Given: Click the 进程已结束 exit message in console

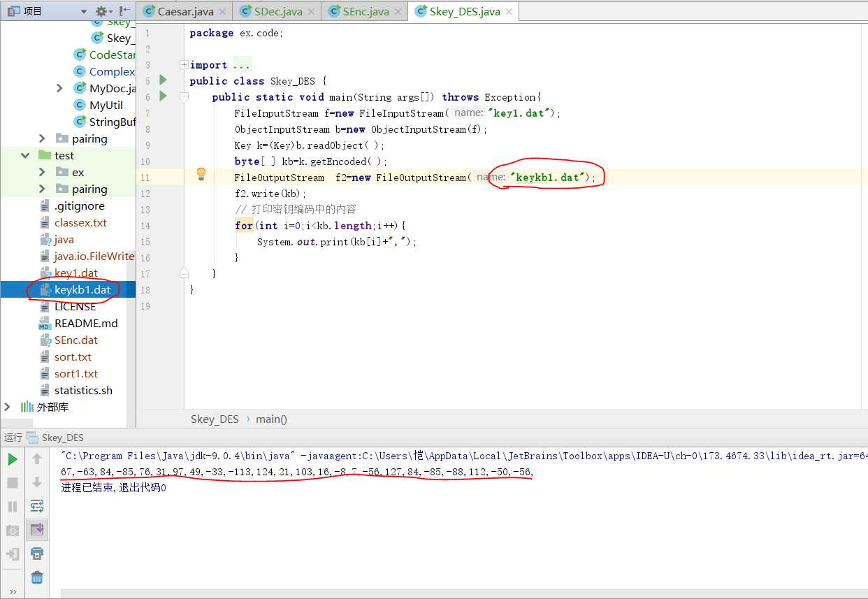Looking at the screenshot, I should coord(114,487).
